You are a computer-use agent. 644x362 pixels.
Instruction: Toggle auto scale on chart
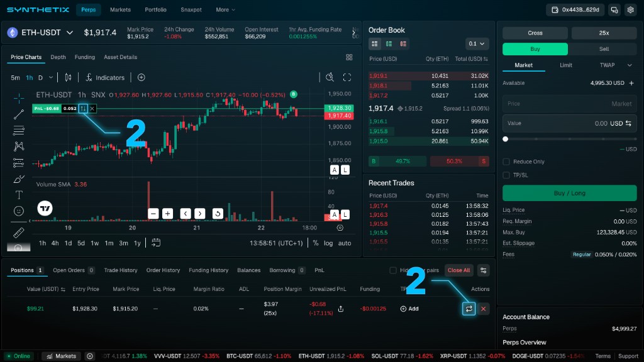pos(345,243)
